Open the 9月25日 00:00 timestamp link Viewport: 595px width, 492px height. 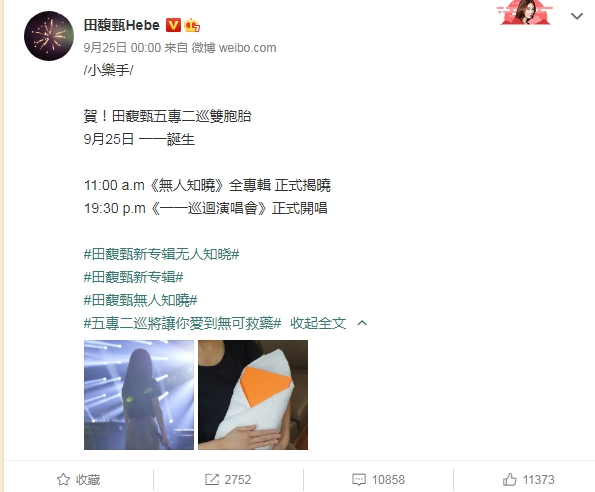[122, 48]
